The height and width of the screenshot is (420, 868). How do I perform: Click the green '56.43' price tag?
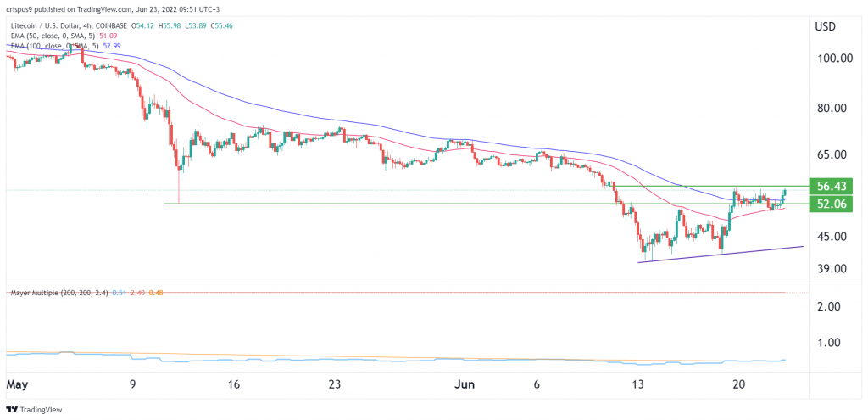(x=832, y=186)
